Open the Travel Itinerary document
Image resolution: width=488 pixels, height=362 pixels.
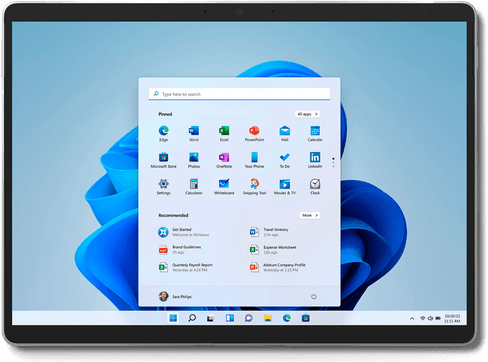pyautogui.click(x=269, y=232)
